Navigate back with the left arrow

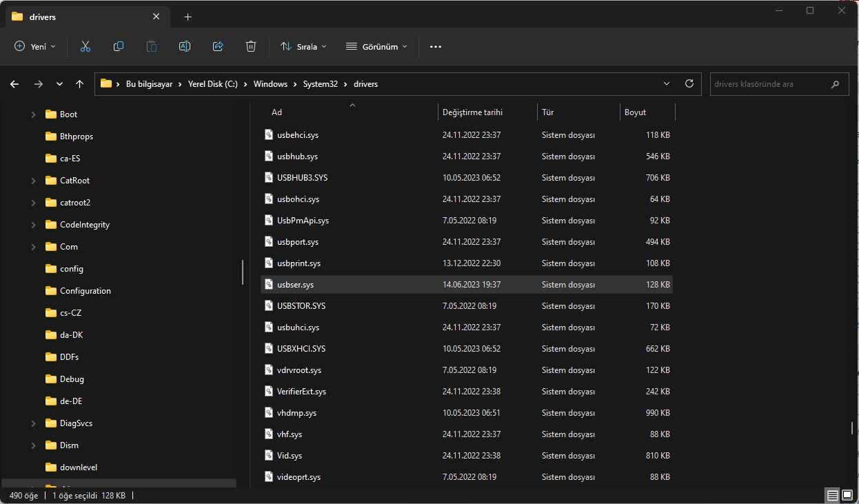(14, 84)
